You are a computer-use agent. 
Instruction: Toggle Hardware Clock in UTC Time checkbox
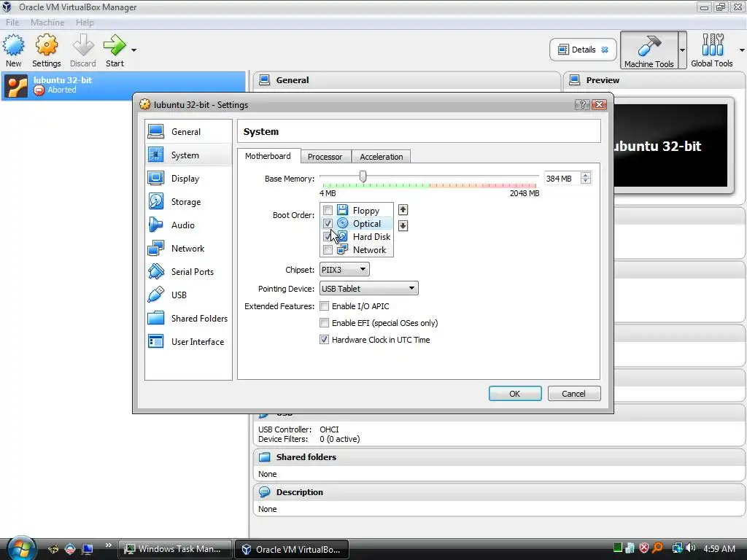coord(325,339)
